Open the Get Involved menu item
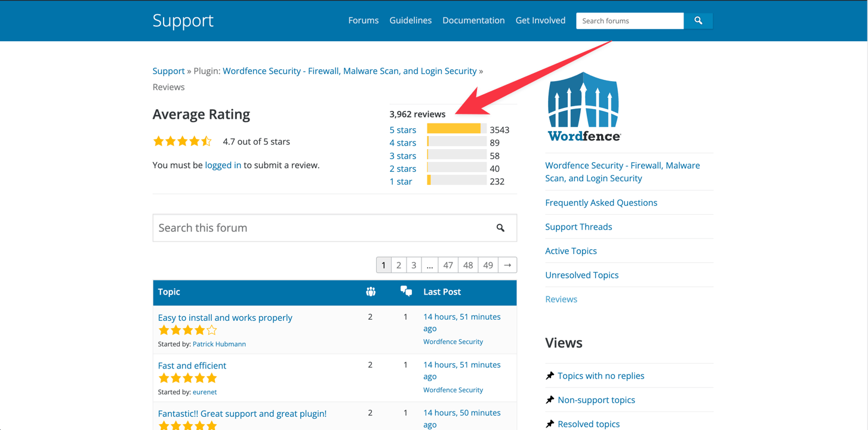The height and width of the screenshot is (430, 868). click(540, 20)
